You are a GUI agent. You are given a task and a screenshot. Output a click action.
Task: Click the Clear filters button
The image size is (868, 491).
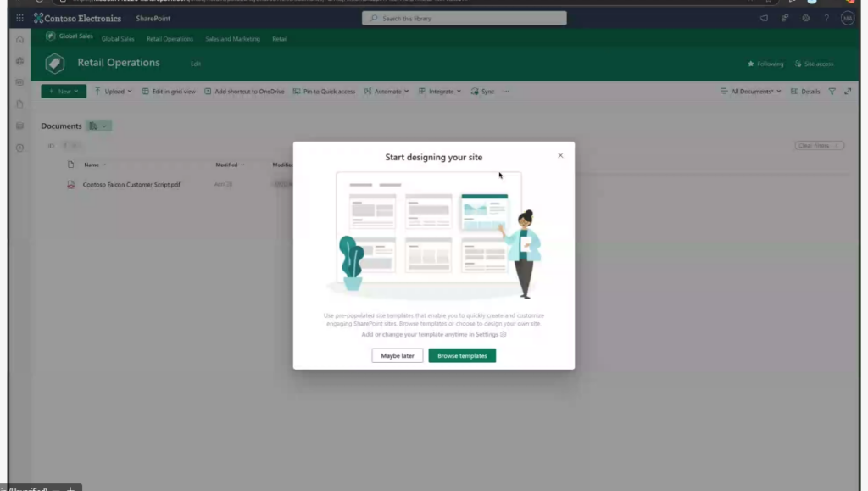(x=820, y=146)
